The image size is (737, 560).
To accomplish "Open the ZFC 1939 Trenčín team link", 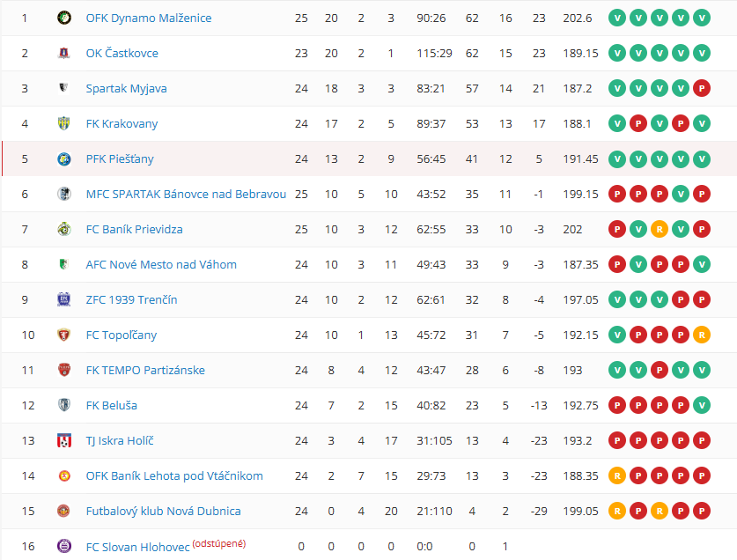I will pyautogui.click(x=131, y=299).
